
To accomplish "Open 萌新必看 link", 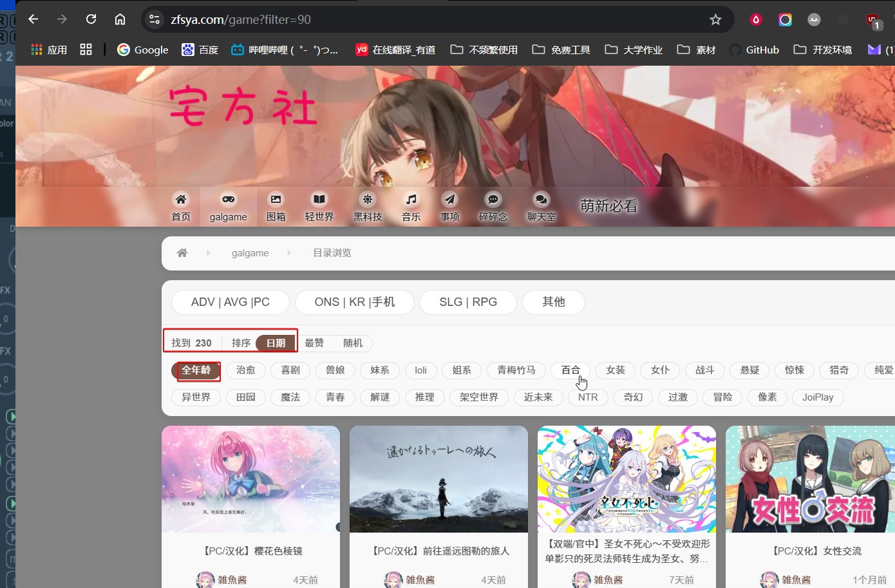I will pyautogui.click(x=608, y=206).
